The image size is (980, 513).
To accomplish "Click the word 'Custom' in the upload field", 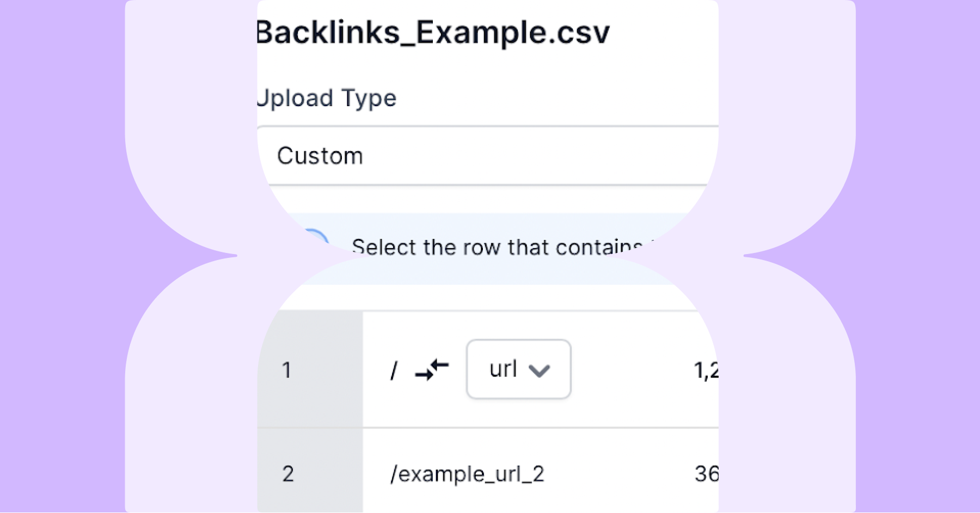I will 320,156.
